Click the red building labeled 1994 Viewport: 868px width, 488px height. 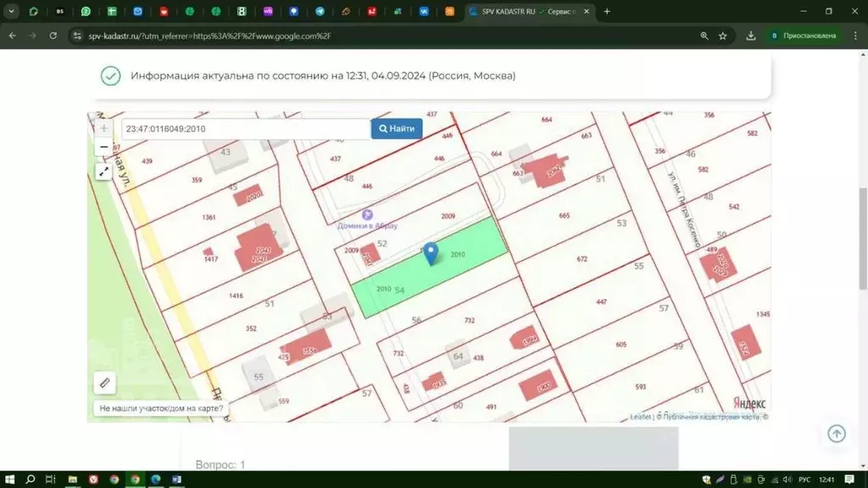coord(524,338)
